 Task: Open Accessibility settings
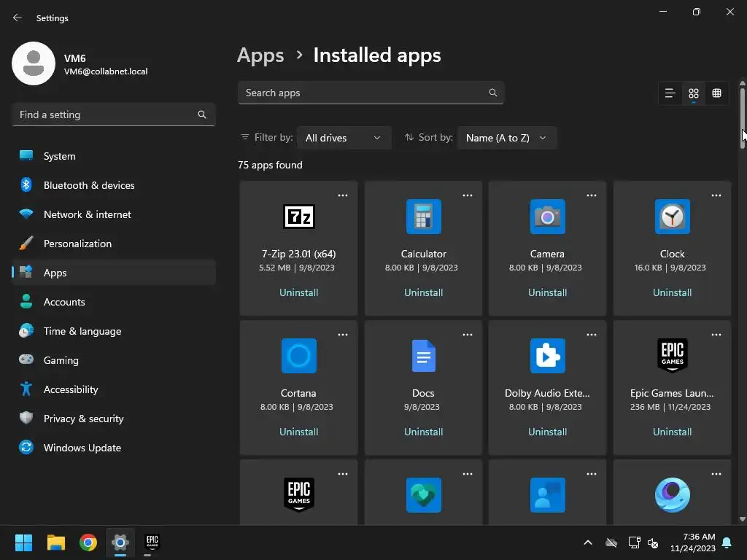coord(113,389)
